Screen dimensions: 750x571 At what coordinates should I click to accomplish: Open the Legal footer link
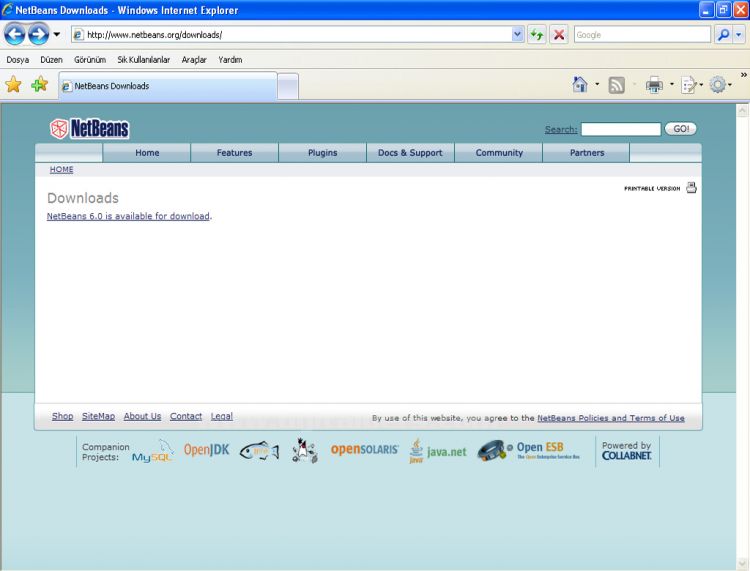[222, 416]
